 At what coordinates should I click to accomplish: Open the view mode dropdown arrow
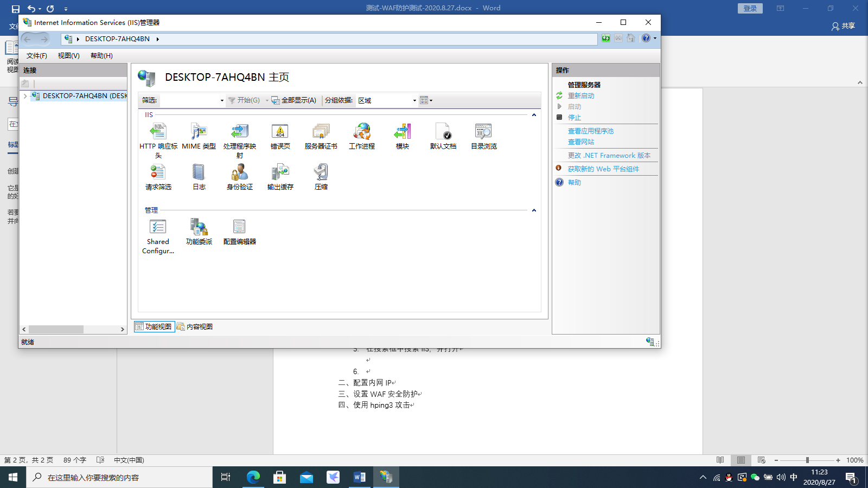[431, 100]
